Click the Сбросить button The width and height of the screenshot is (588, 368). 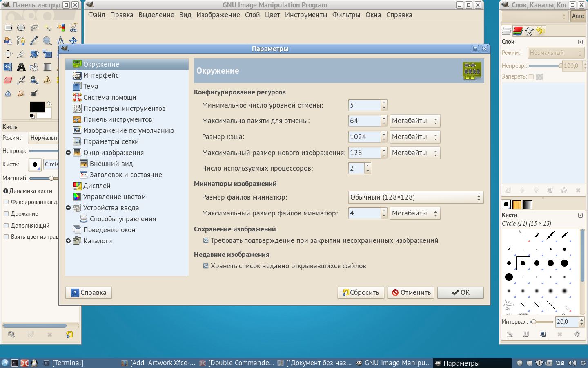click(361, 293)
